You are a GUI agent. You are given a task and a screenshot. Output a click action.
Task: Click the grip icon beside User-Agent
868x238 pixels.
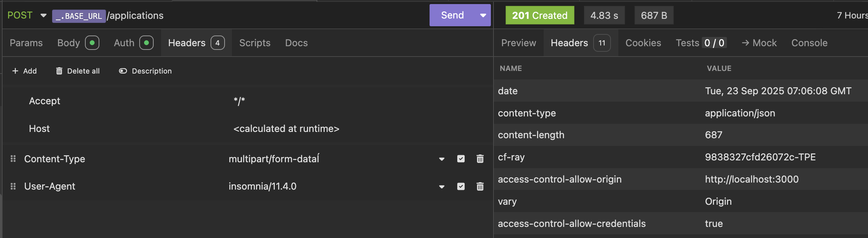click(x=13, y=186)
